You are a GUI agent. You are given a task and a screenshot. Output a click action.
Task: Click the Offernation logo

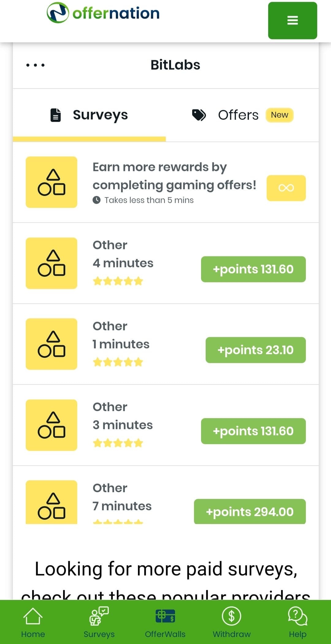point(103,13)
